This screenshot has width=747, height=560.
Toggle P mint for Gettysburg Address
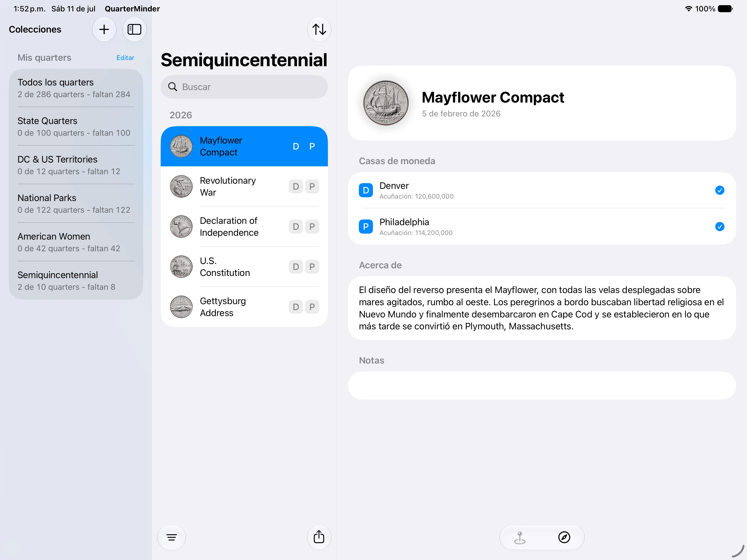pyautogui.click(x=312, y=307)
